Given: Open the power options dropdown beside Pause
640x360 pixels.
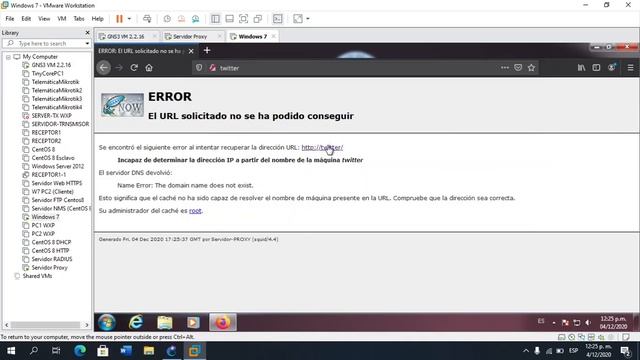Looking at the screenshot, I should click(129, 19).
